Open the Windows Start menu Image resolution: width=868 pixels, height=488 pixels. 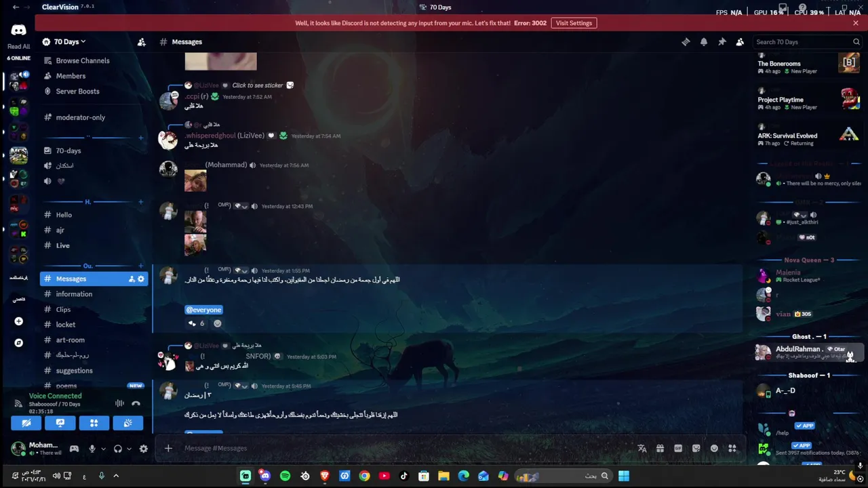[624, 476]
